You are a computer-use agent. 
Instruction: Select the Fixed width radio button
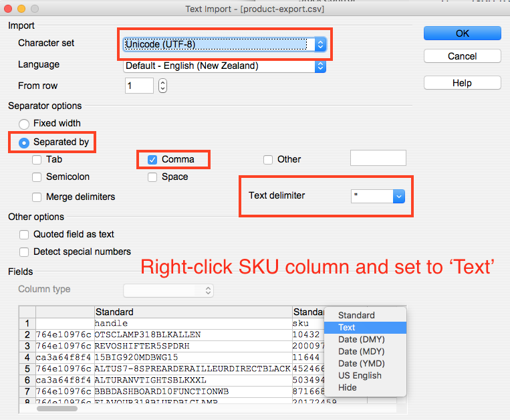(25, 124)
